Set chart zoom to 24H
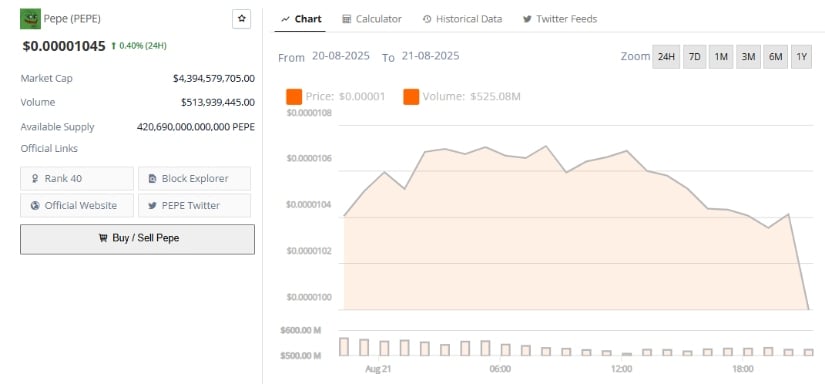825x384 pixels. tap(666, 57)
